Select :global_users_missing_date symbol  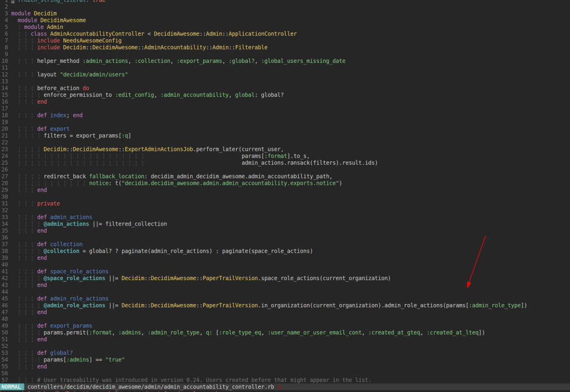click(x=303, y=61)
